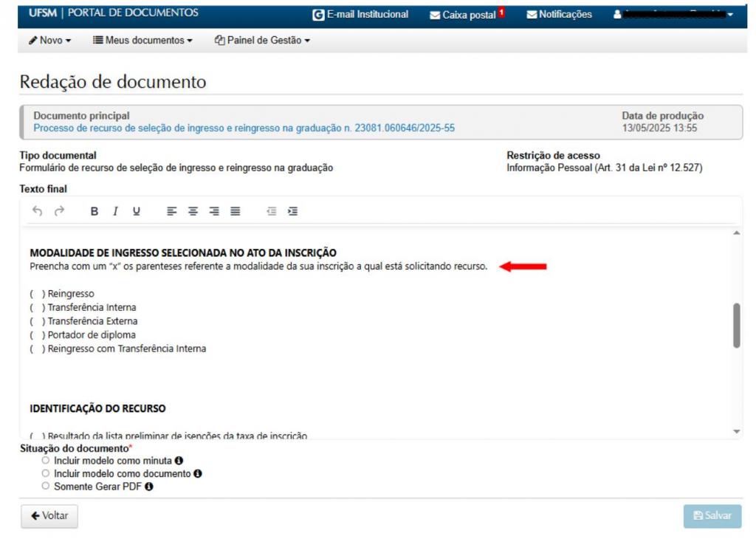This screenshot has height=539, width=756.
Task: Click the editor's vertical scrollbar thumb
Action: pos(736,325)
